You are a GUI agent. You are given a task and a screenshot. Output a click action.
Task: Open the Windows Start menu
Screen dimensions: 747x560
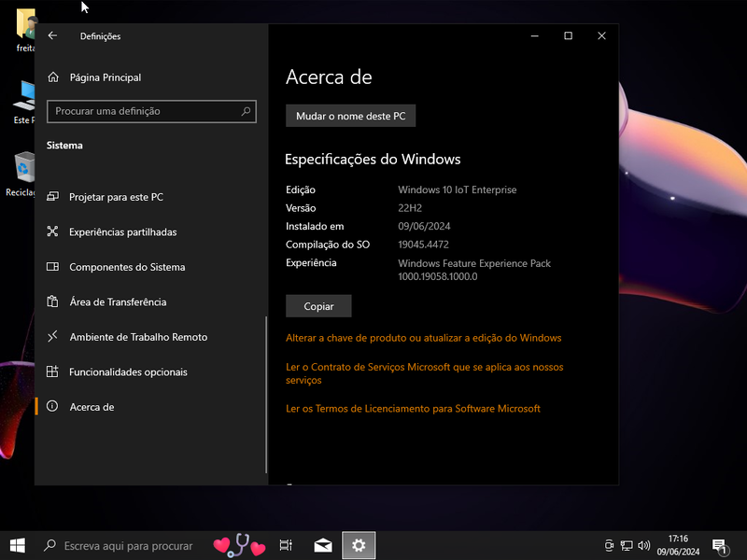18,545
